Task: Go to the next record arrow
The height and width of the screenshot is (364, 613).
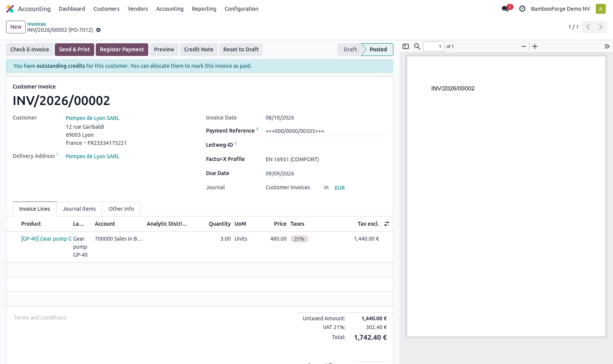Action: (x=601, y=27)
